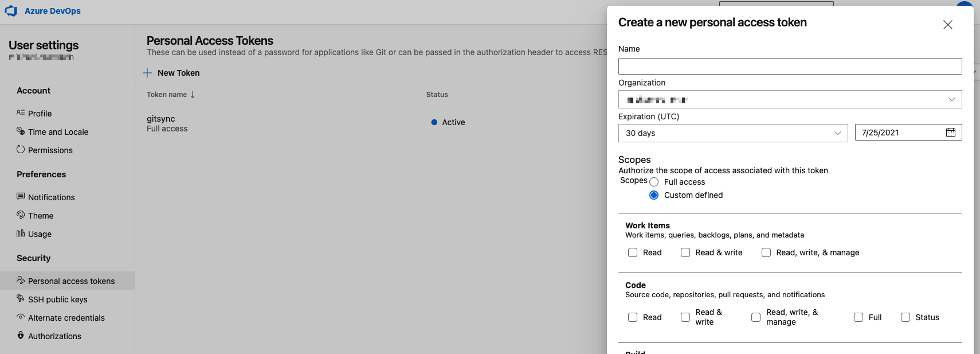This screenshot has height=354, width=980.
Task: Click the SSH public keys icon
Action: click(x=21, y=299)
